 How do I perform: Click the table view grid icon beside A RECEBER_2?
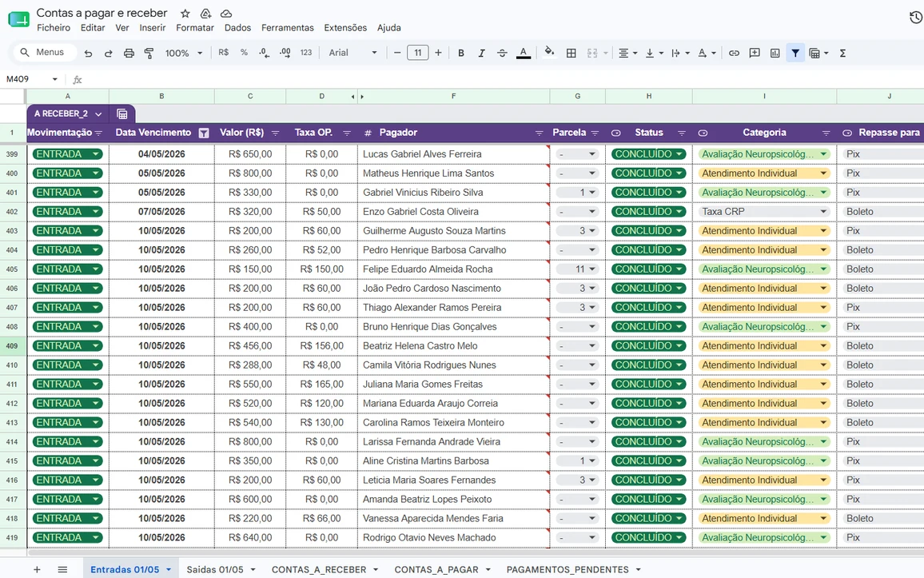[x=122, y=114]
